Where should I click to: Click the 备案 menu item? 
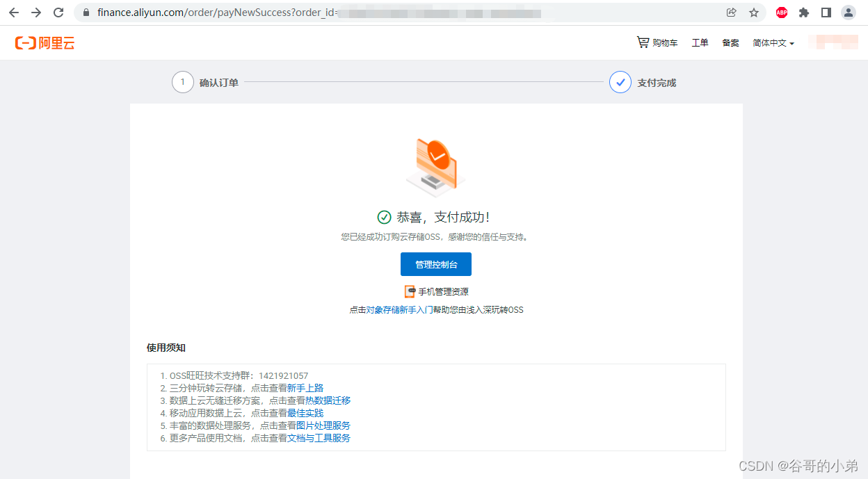tap(730, 42)
